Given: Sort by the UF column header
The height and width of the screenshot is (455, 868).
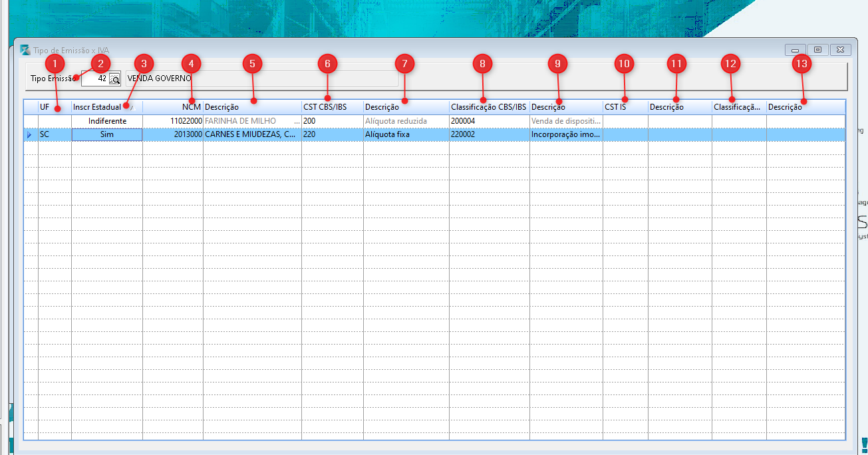Looking at the screenshot, I should pyautogui.click(x=55, y=107).
